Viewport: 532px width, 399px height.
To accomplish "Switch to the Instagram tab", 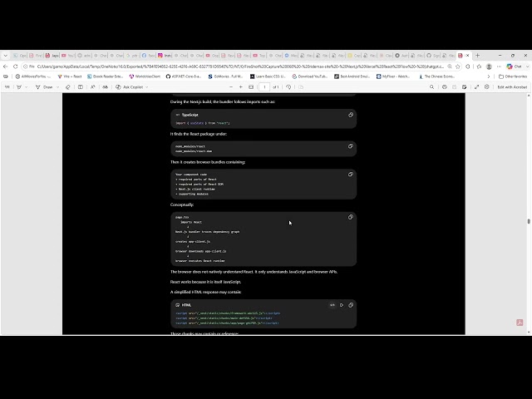I will [x=165, y=56].
